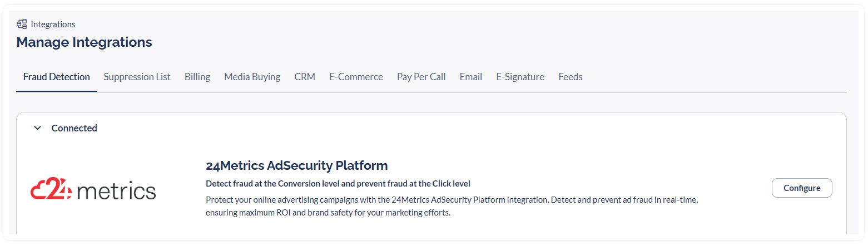Click the 24Metrics AdSecurity Platform title

296,165
